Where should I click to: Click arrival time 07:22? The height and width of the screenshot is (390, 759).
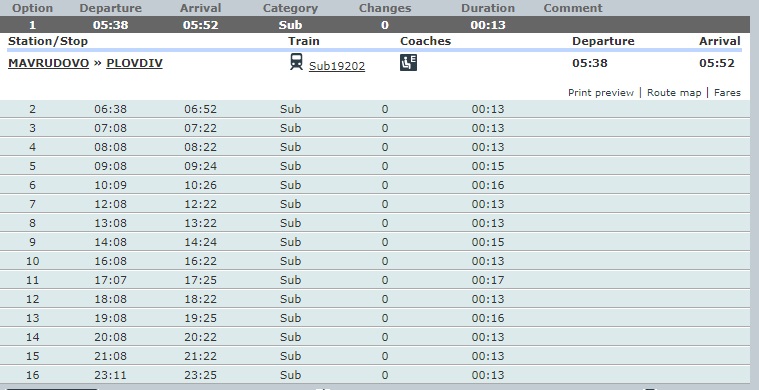200,128
